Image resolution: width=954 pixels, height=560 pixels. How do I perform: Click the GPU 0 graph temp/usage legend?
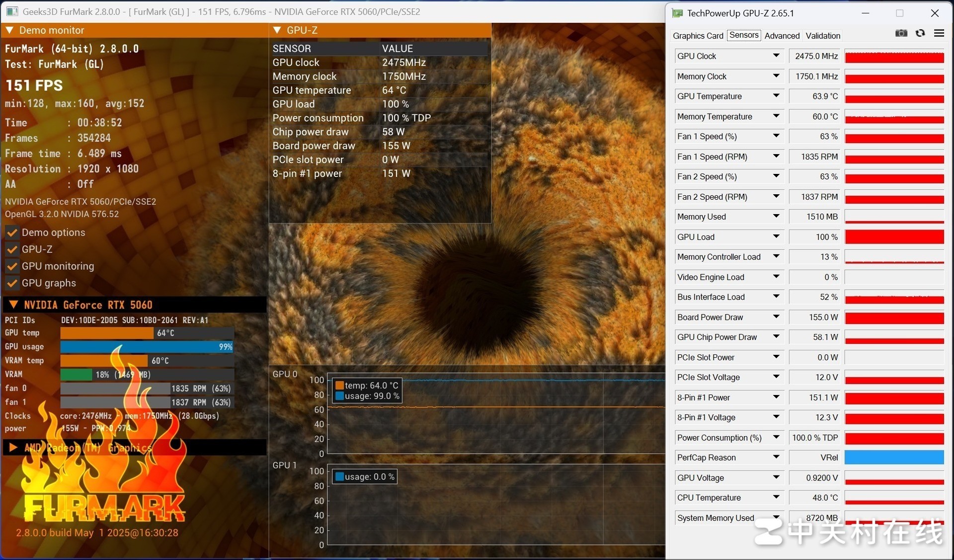[x=367, y=391]
